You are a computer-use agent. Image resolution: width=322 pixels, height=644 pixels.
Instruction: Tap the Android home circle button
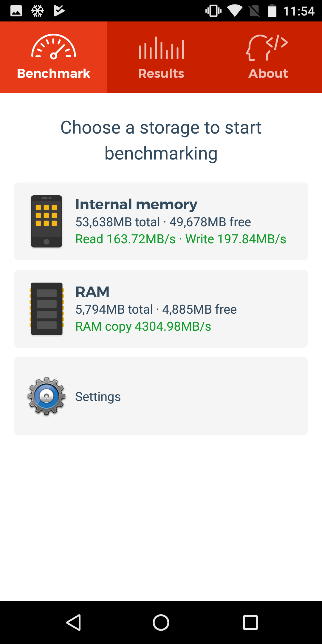coord(161,623)
